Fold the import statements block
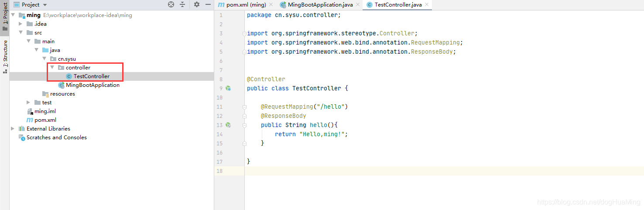Viewport: 644px width, 210px height. 244,33
